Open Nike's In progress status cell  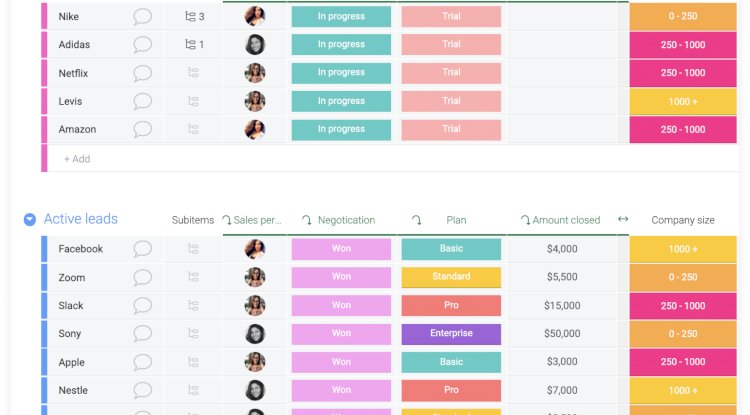(x=341, y=17)
